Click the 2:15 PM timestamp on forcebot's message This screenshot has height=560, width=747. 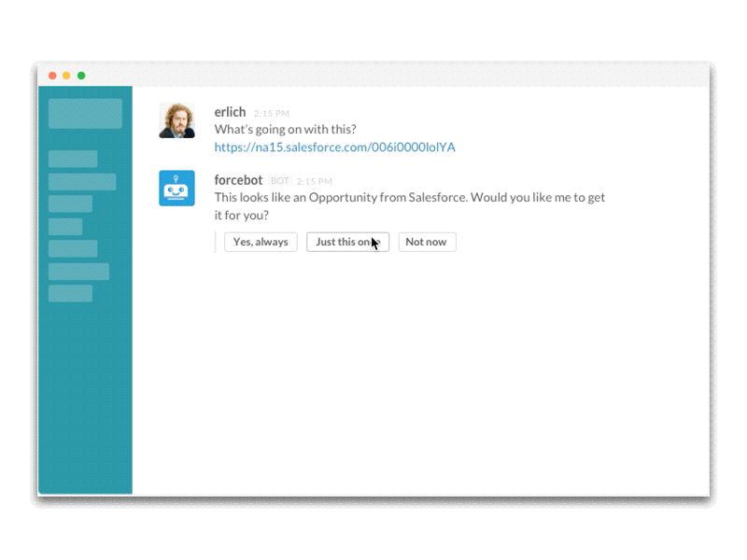click(x=315, y=181)
